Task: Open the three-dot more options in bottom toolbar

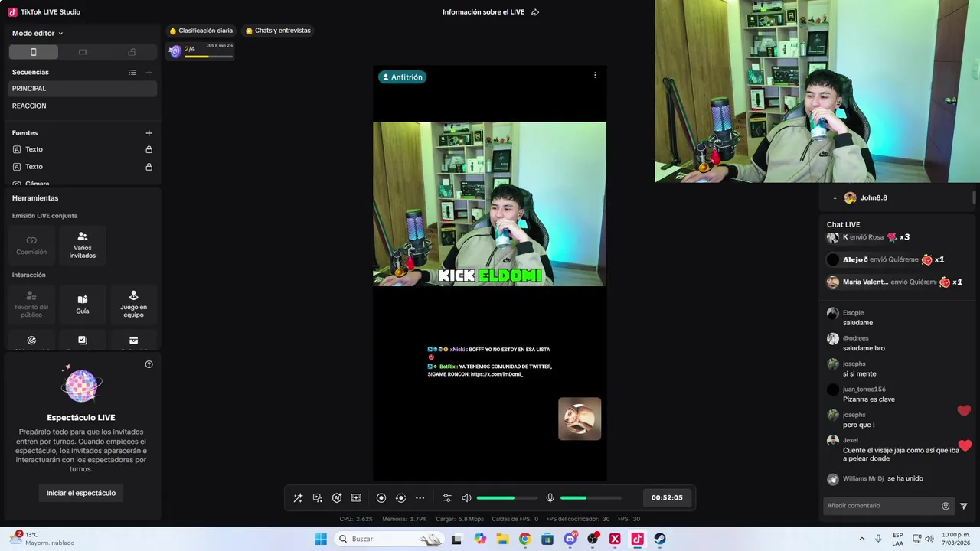Action: pos(420,498)
